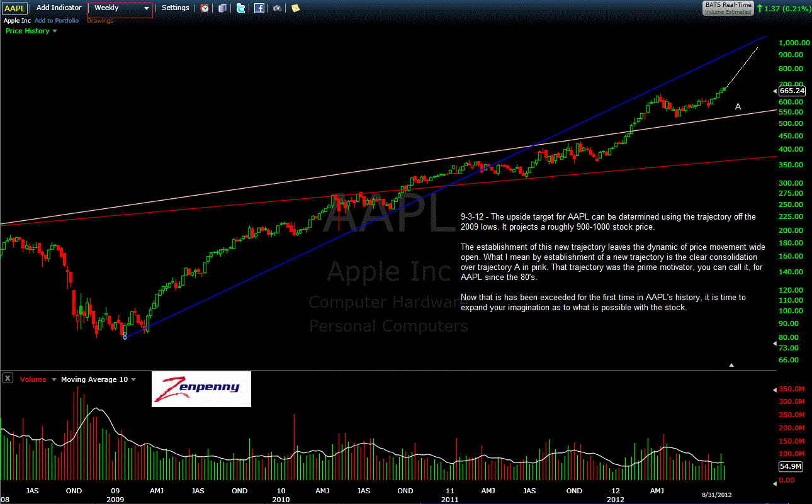Select the 9-3-12 annotation text block
The width and height of the screenshot is (812, 504).
[614, 262]
